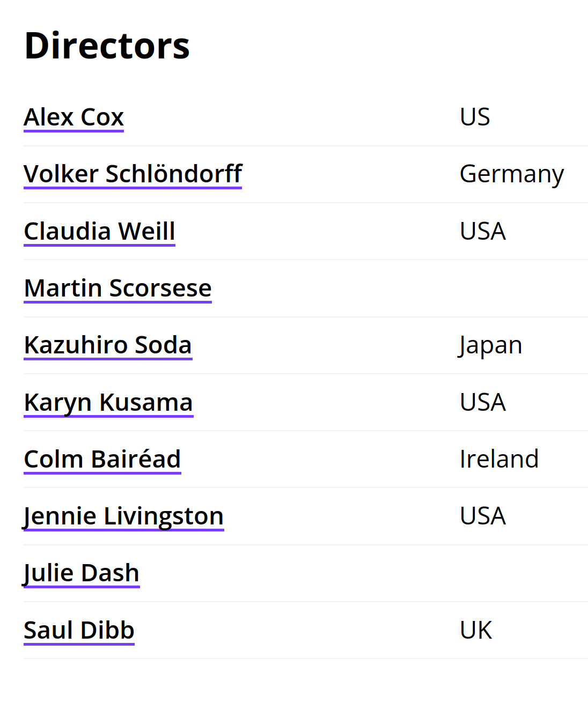This screenshot has width=588, height=703.
Task: Click the Directors heading
Action: (107, 46)
